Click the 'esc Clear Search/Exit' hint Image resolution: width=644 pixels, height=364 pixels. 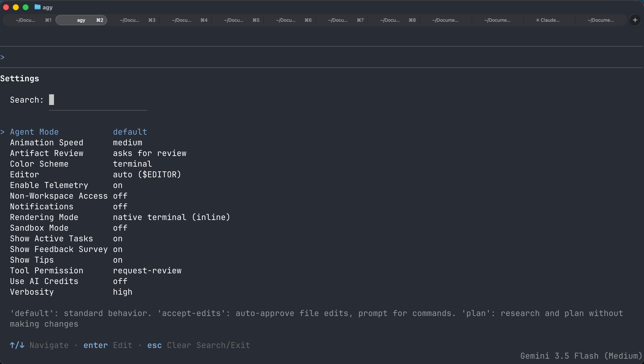coord(199,345)
